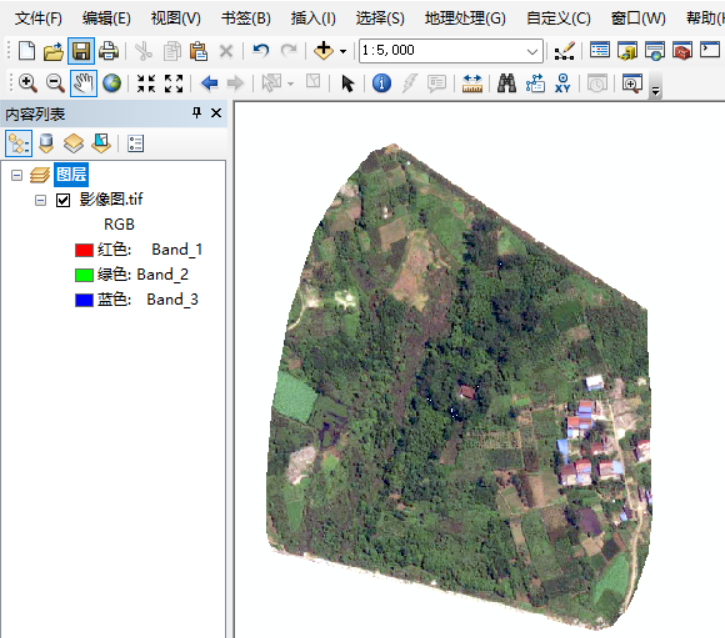Open the 文件(F) menu
This screenshot has height=638, width=725.
[38, 18]
